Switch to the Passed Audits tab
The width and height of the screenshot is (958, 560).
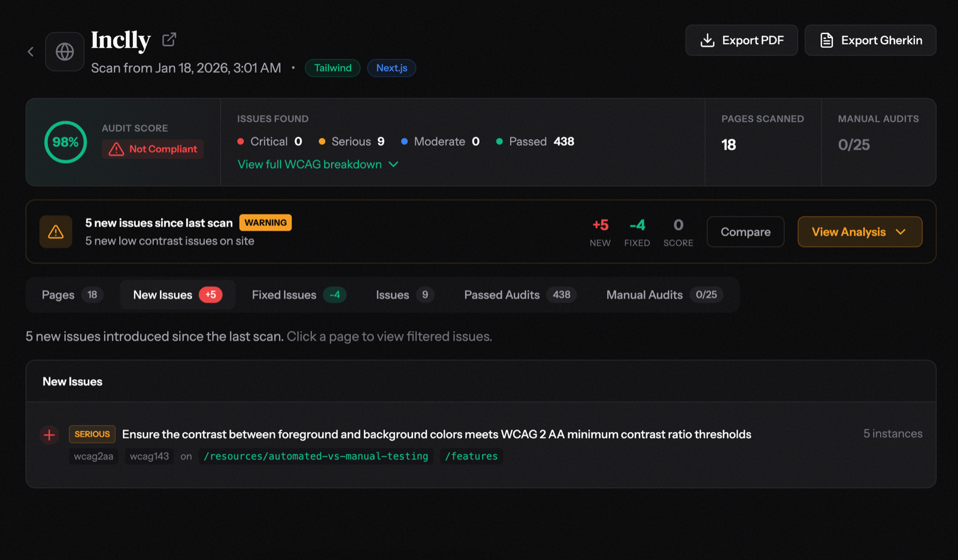501,294
